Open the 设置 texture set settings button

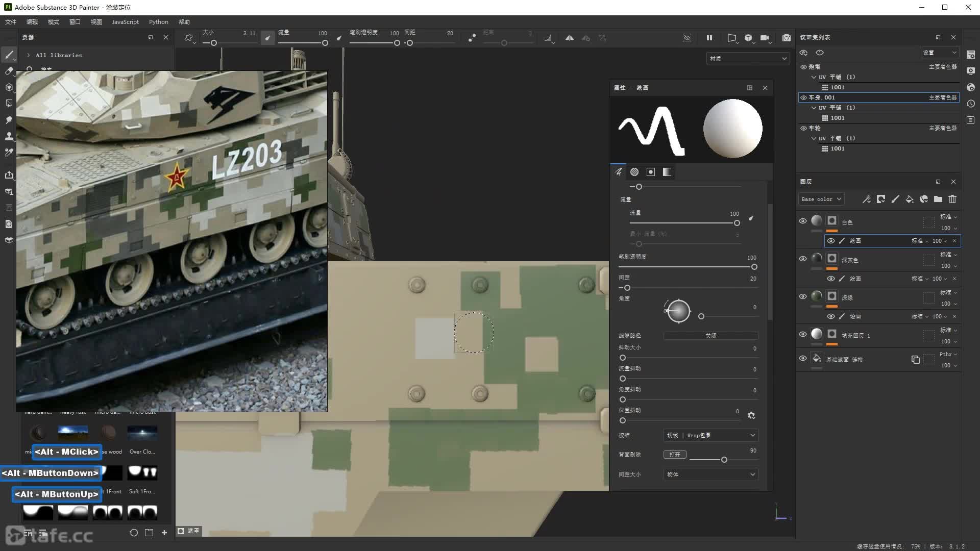[939, 53]
